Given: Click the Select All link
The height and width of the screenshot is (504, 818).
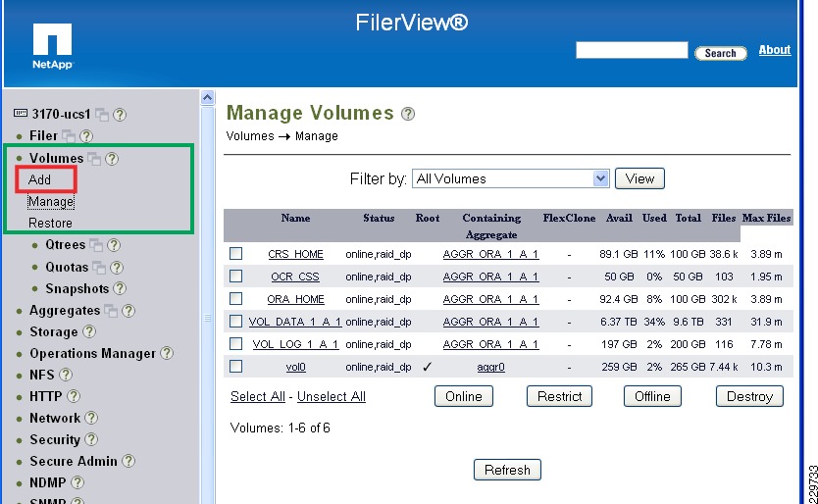Looking at the screenshot, I should (258, 396).
